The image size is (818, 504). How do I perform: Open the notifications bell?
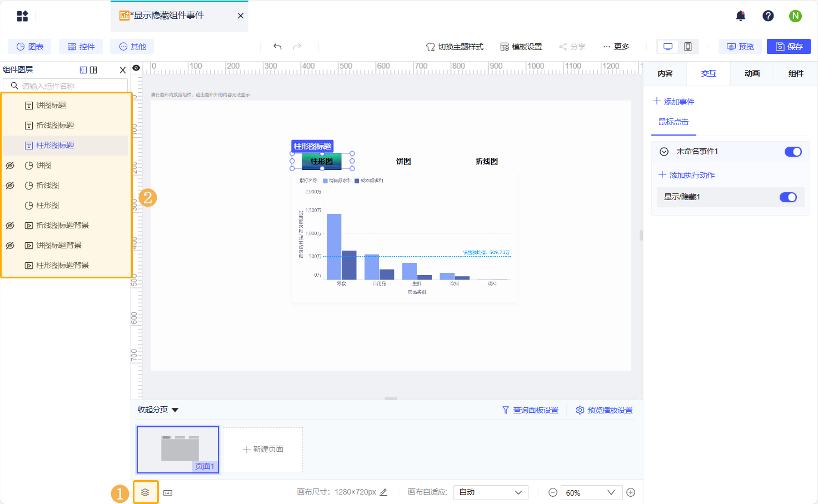pyautogui.click(x=741, y=16)
